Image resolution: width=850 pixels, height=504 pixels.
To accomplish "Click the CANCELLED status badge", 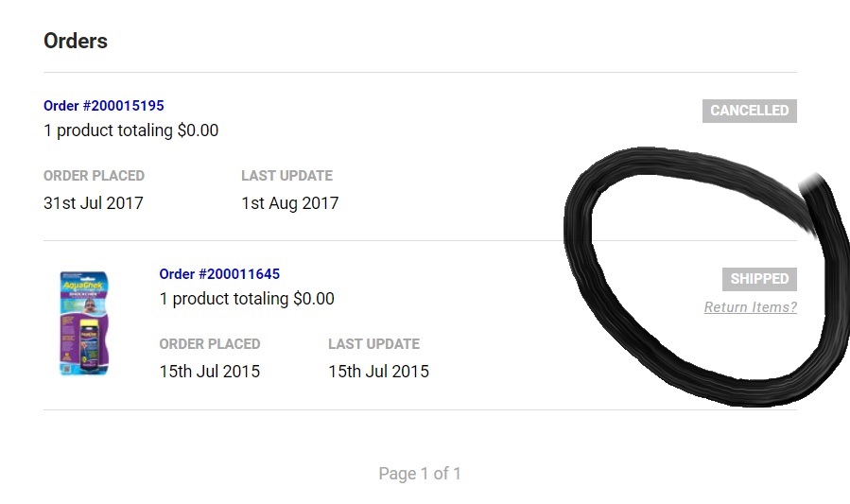I will pos(750,111).
